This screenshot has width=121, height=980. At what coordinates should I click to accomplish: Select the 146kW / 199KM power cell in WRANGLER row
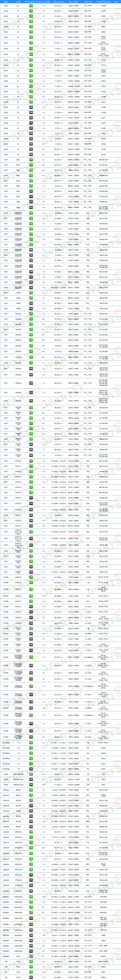pyautogui.click(x=74, y=775)
